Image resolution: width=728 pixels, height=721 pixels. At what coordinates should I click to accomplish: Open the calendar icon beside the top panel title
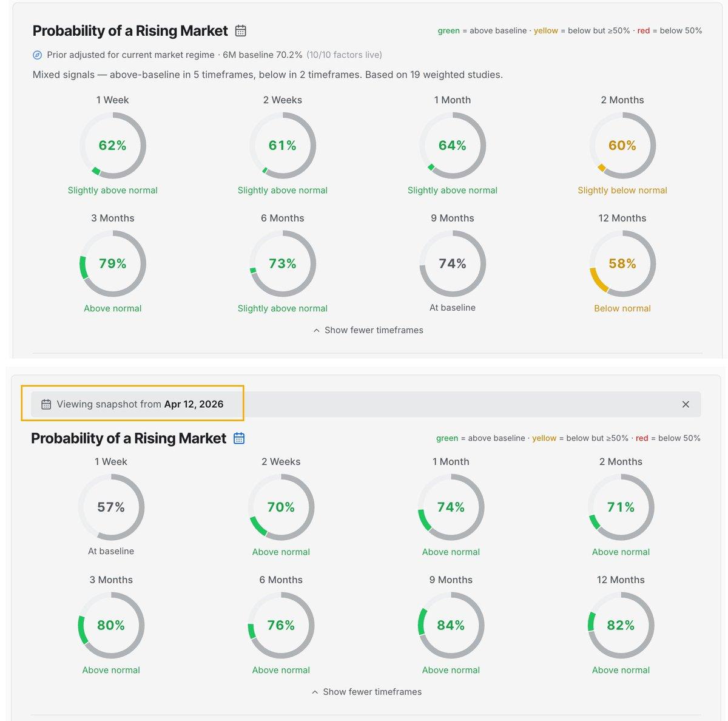(240, 30)
